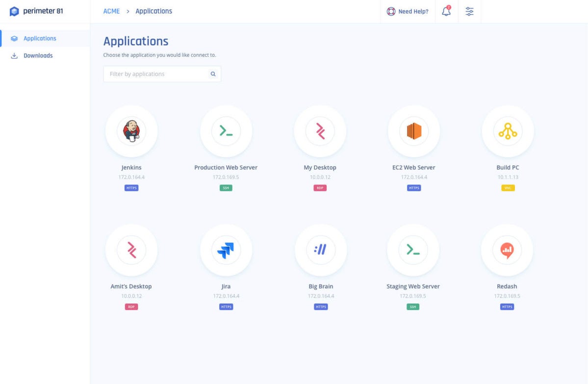The image size is (588, 384).
Task: Click the VNC badge under Build PC
Action: [508, 188]
